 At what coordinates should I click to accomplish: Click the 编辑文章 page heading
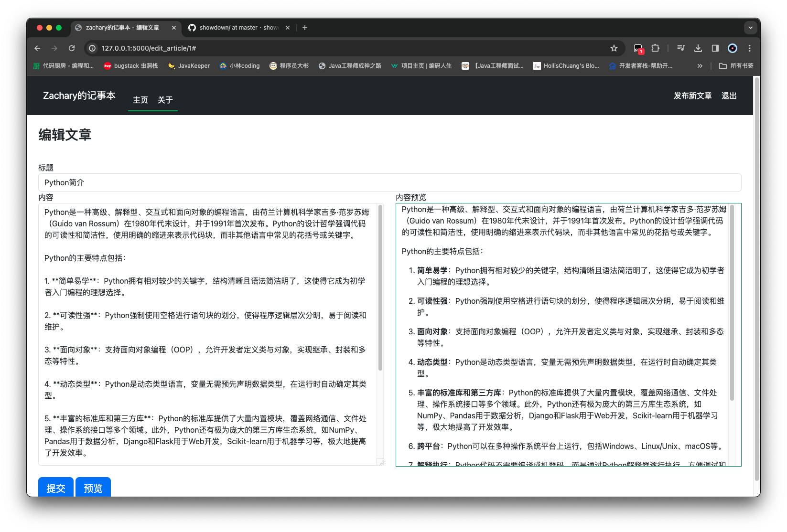point(65,135)
